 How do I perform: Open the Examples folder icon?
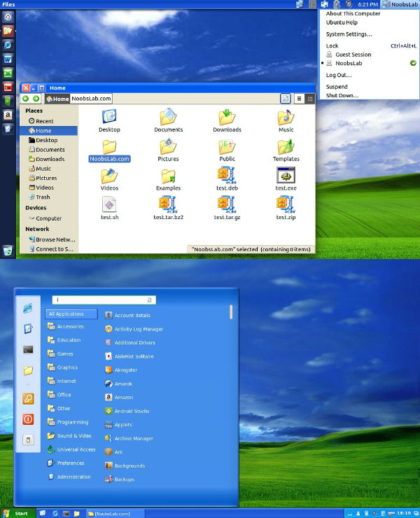168,176
